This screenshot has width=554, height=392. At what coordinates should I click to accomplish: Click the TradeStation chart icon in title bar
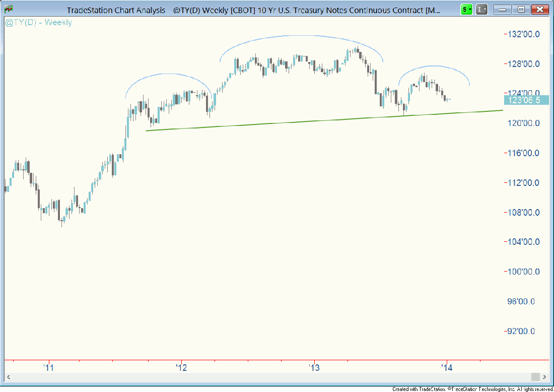(x=9, y=9)
